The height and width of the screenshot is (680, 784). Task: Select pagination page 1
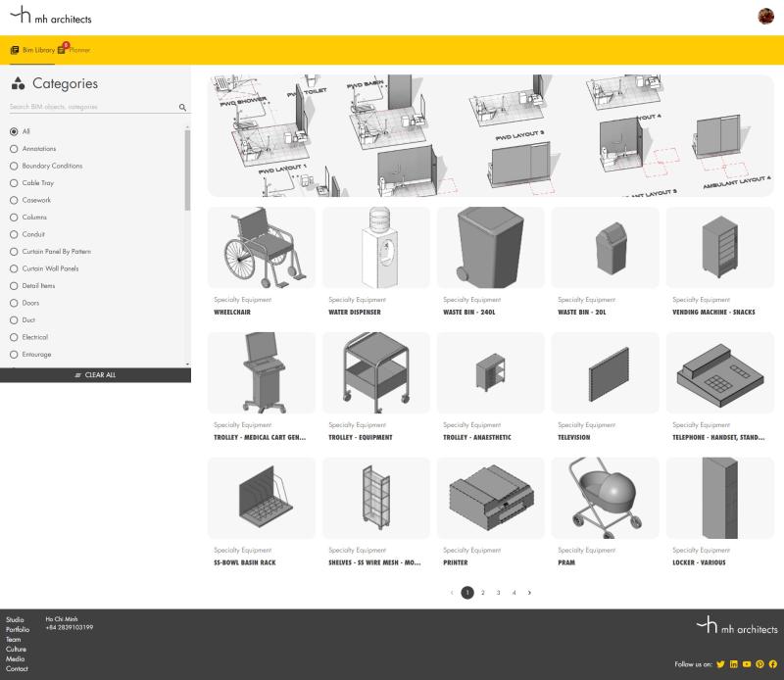tap(467, 593)
